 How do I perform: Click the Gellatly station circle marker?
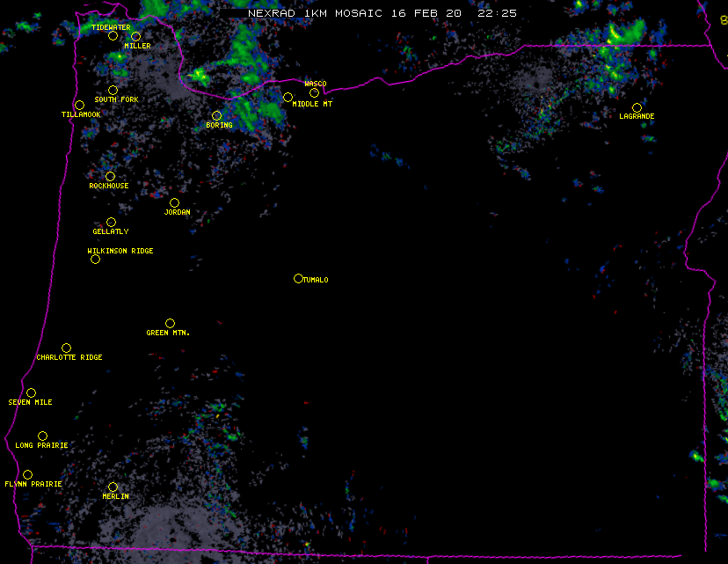click(x=111, y=222)
